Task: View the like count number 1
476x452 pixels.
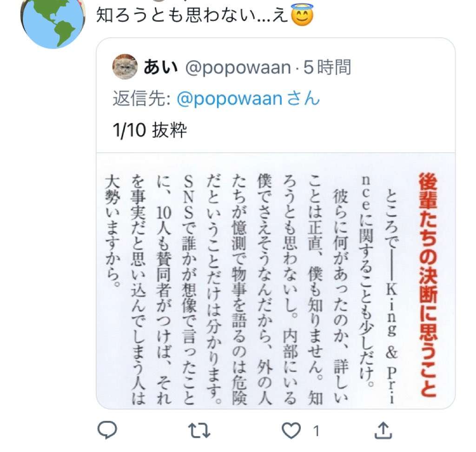Action: (x=316, y=431)
